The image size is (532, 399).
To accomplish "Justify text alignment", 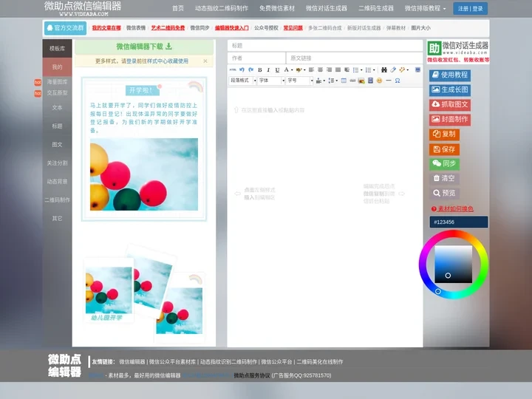I will click(x=338, y=69).
